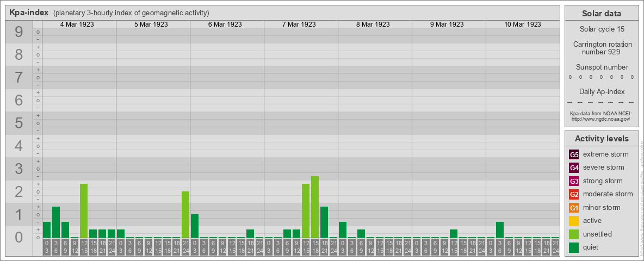Click the 4 Mar 1923 date header
Viewport: 644px width, 261px height.
[x=77, y=24]
